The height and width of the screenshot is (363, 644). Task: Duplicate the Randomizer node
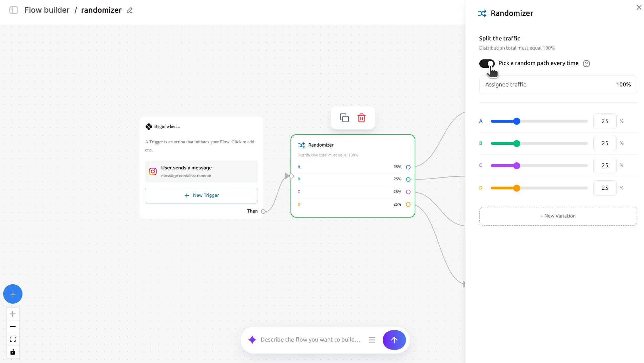pos(344,118)
